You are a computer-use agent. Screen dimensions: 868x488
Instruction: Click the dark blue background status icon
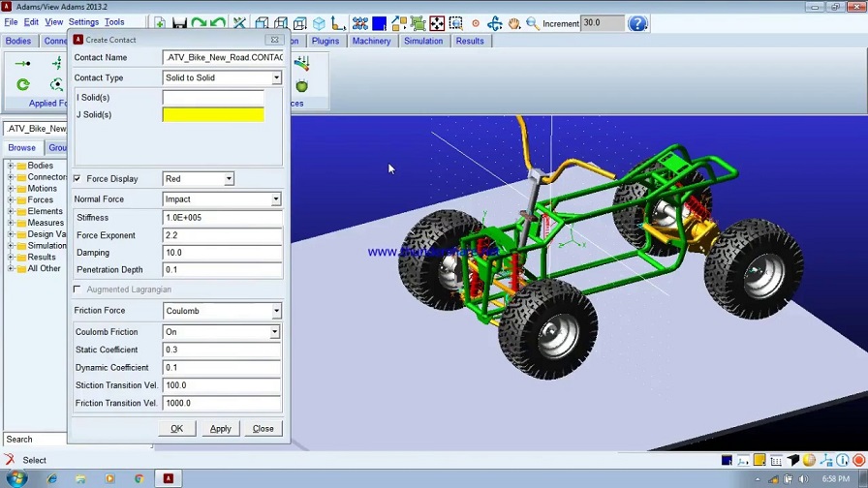click(x=727, y=460)
